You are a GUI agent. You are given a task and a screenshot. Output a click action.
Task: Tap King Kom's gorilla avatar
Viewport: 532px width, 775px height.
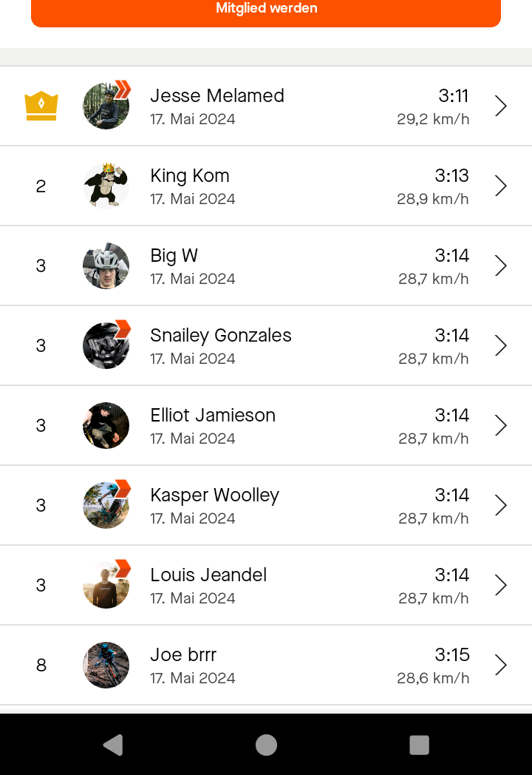(106, 186)
